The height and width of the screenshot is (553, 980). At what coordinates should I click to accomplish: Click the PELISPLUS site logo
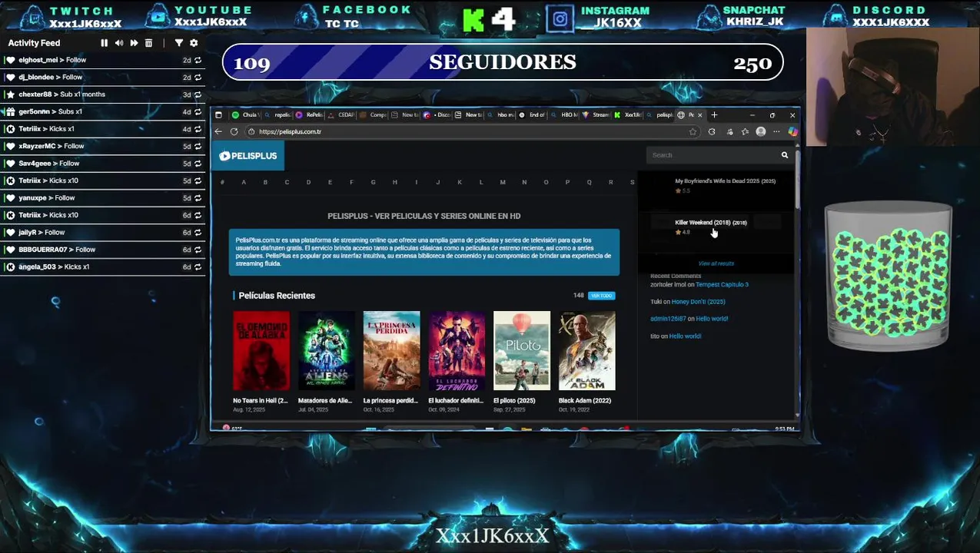(247, 156)
